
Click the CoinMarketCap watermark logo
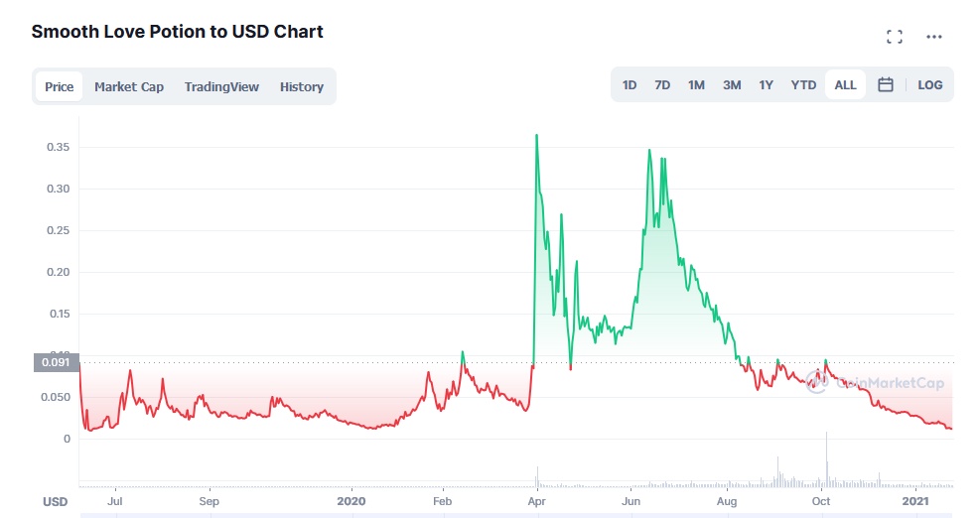[x=874, y=382]
